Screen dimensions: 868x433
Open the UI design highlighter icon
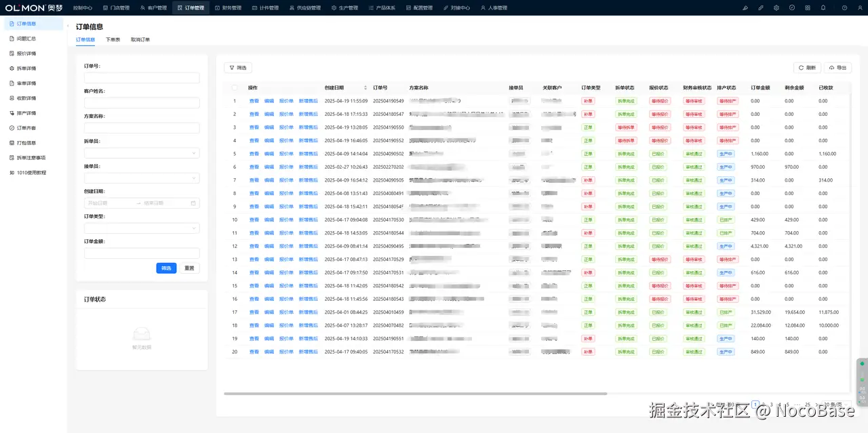tap(745, 7)
